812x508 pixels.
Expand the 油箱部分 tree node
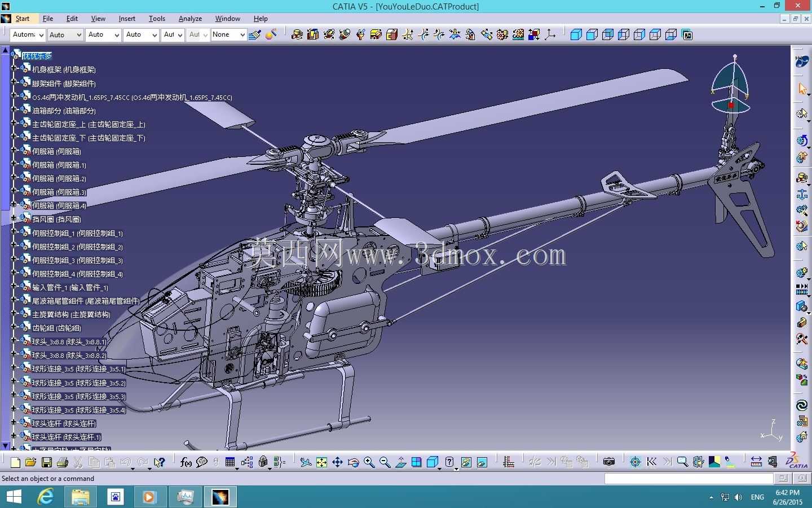point(14,110)
